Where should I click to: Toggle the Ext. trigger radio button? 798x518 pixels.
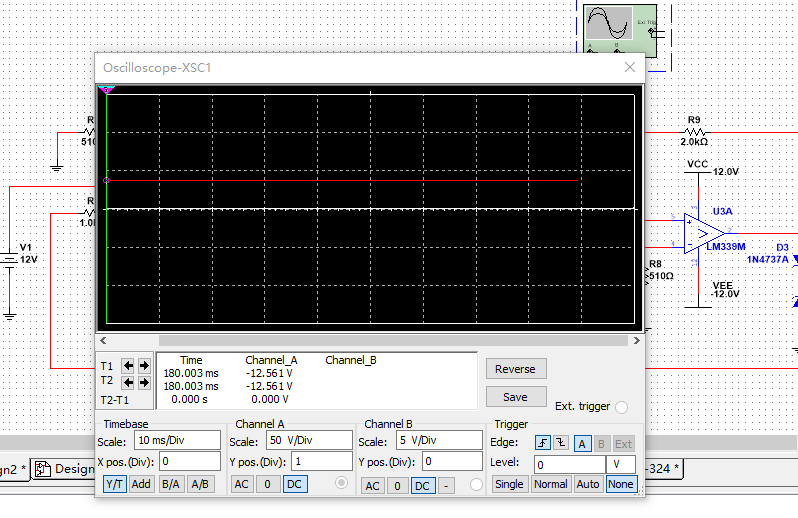click(621, 407)
